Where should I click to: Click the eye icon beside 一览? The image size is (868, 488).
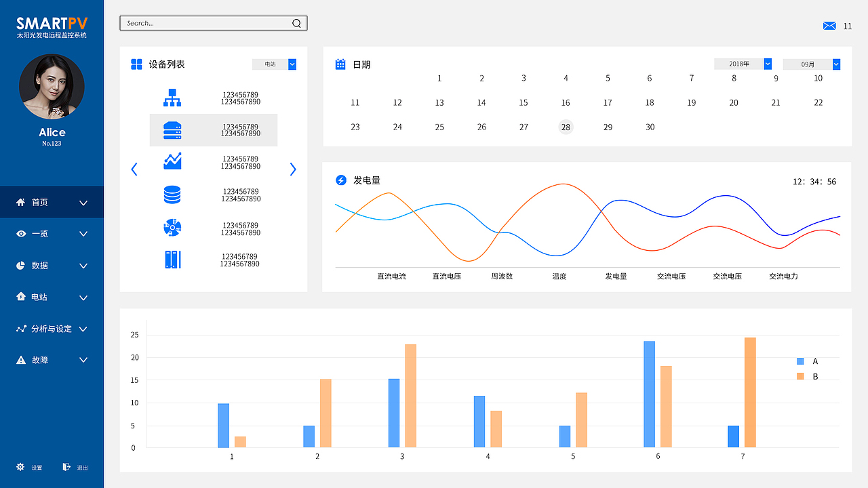point(21,234)
